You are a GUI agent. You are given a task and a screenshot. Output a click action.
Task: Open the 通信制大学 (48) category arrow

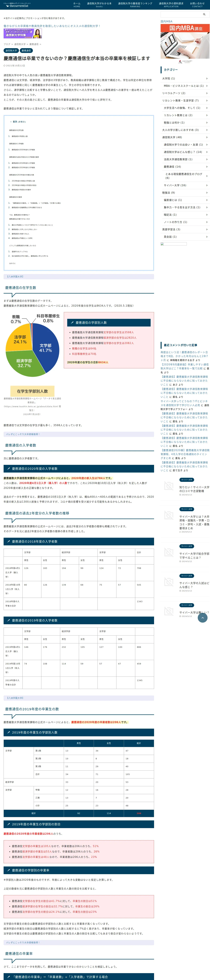(207, 137)
